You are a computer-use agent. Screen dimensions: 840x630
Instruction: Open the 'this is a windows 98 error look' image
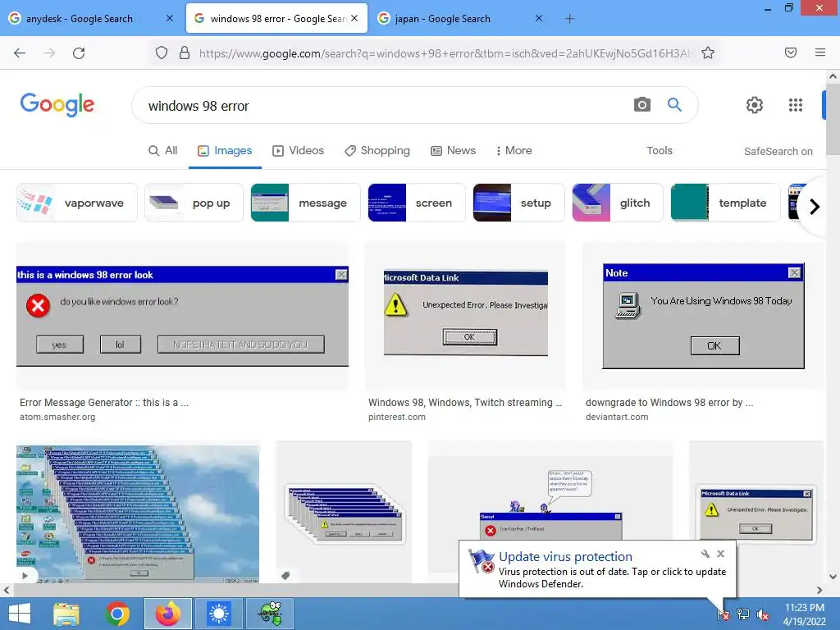[x=182, y=316]
